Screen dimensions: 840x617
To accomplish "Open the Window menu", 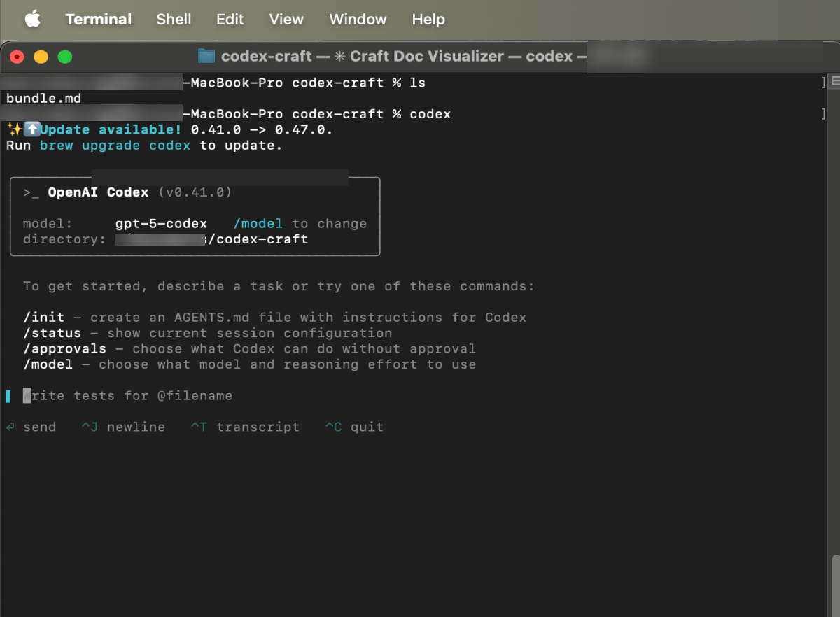I will pos(358,19).
